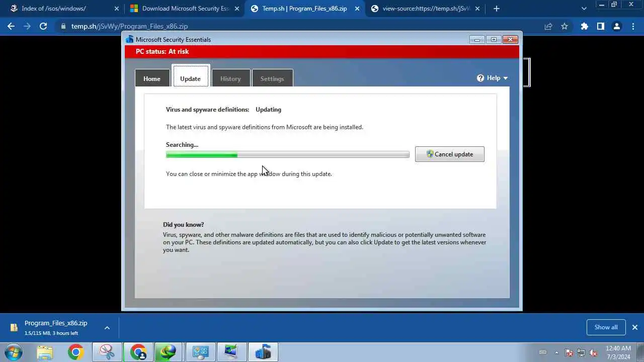Open Internet Download Manager taskbar icon
644x362 pixels.
click(169, 352)
